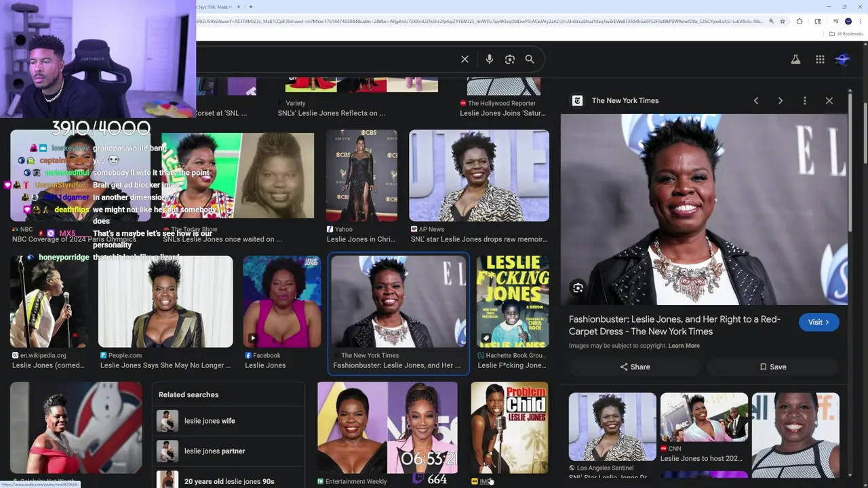Open the All Bookmarks folder

coord(846,34)
